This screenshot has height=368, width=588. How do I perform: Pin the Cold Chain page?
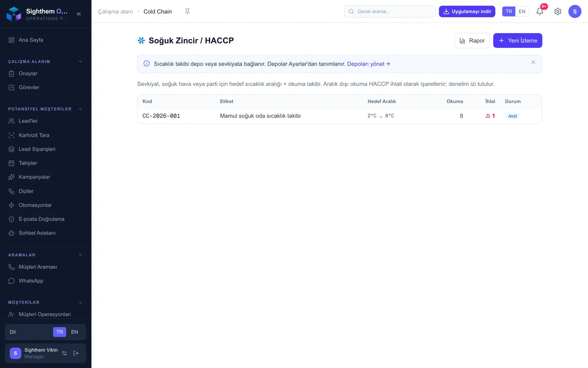pos(187,11)
